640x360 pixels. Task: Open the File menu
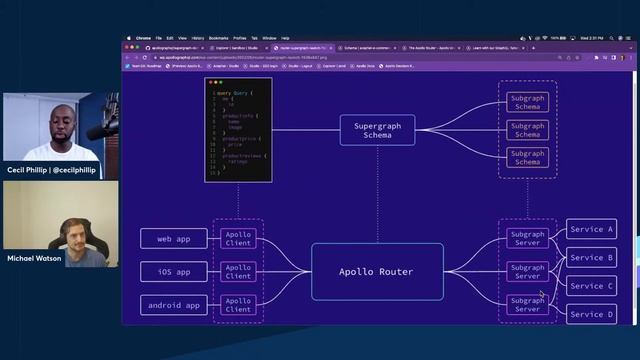(158, 38)
